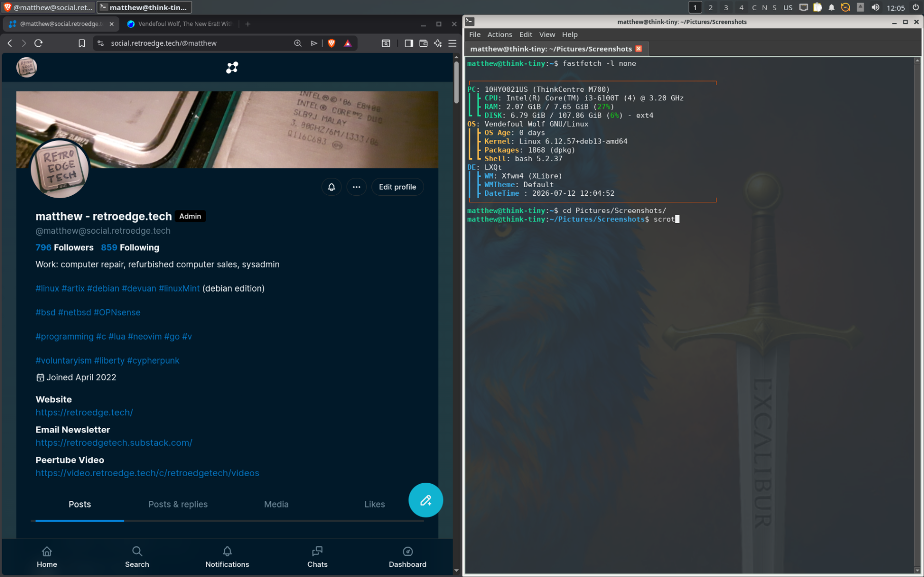Open site settings icon in address bar

[x=100, y=43]
